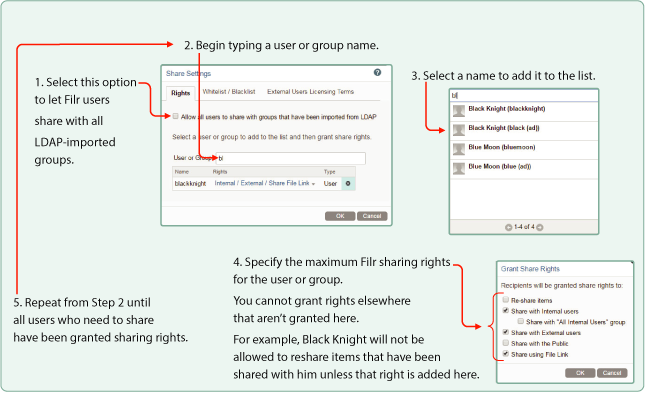Open the Share Settings help icon
The image size is (645, 403).
click(x=377, y=73)
